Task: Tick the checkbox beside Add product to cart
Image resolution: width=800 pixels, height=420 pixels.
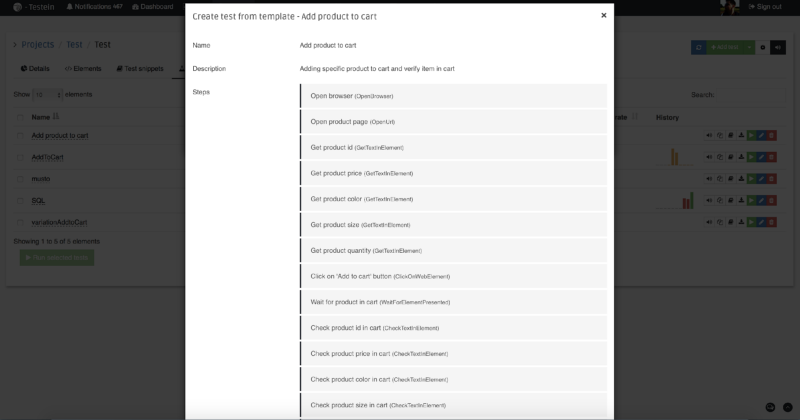Action: pyautogui.click(x=20, y=136)
